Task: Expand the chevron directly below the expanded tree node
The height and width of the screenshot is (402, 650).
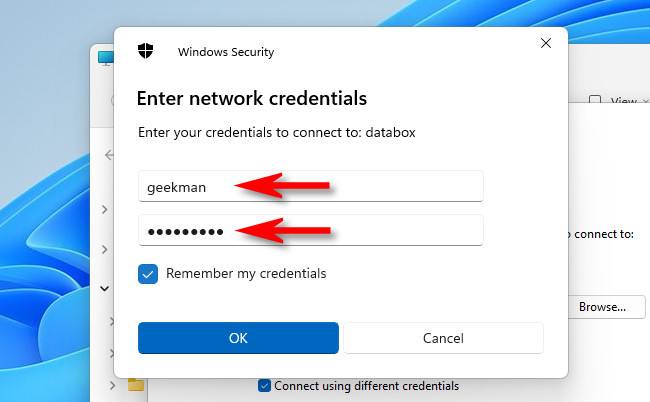Action: (110, 322)
